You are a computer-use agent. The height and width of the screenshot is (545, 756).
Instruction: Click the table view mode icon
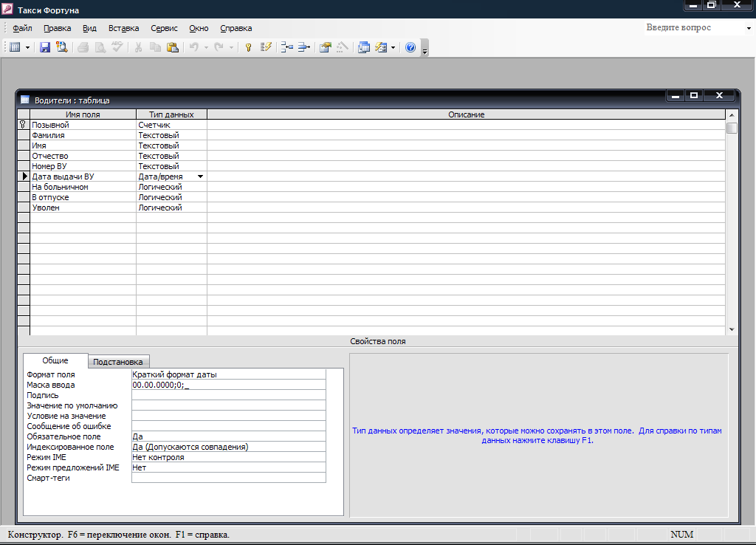coord(15,47)
